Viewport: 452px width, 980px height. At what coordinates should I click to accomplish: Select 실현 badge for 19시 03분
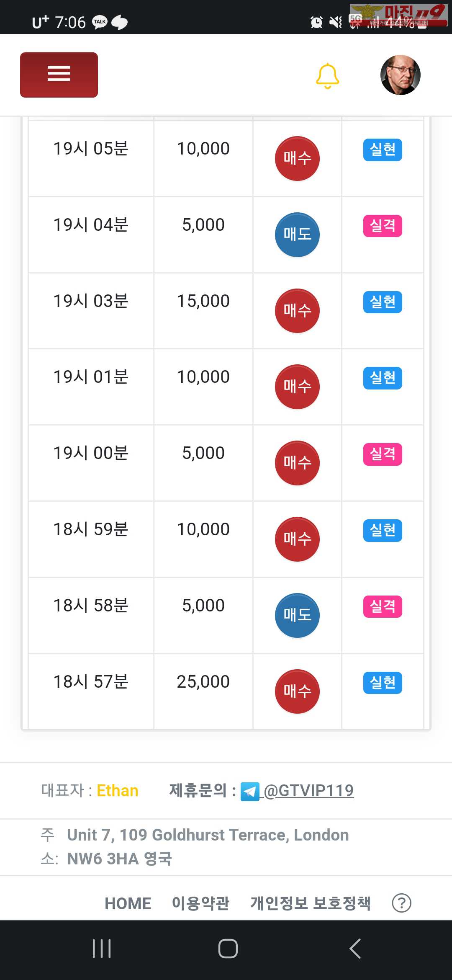[383, 302]
